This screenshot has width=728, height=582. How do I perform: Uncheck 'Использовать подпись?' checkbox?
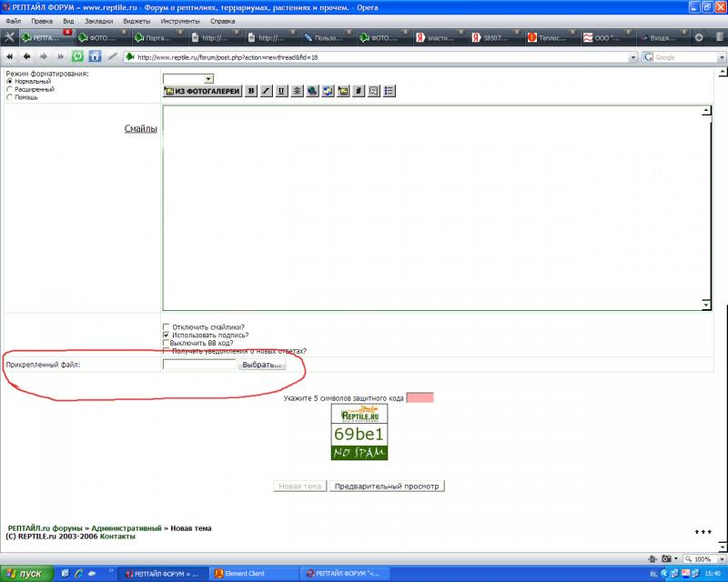pyautogui.click(x=166, y=336)
